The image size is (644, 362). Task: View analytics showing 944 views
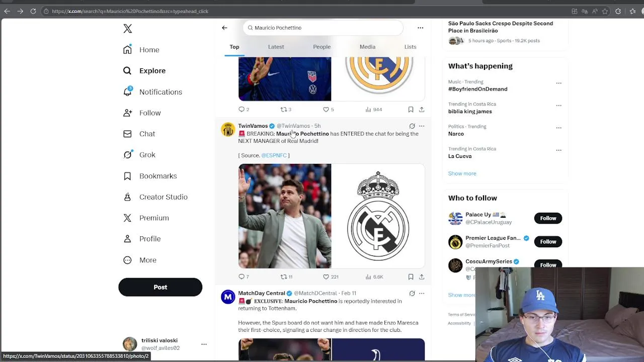(373, 109)
